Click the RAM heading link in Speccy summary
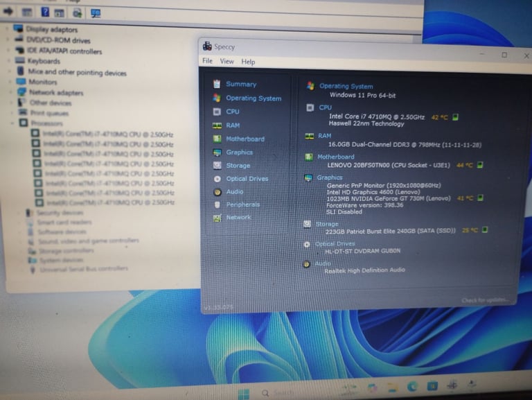This screenshot has height=400, width=532. [x=324, y=136]
